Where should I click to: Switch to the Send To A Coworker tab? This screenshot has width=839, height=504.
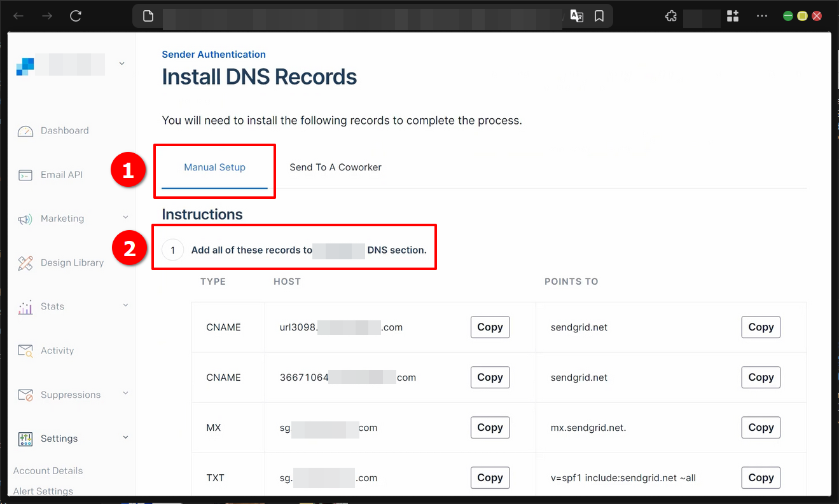click(335, 167)
